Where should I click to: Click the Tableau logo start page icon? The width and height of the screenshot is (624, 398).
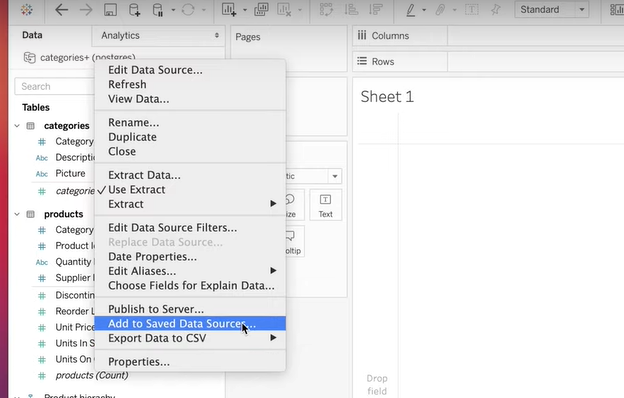click(x=27, y=10)
